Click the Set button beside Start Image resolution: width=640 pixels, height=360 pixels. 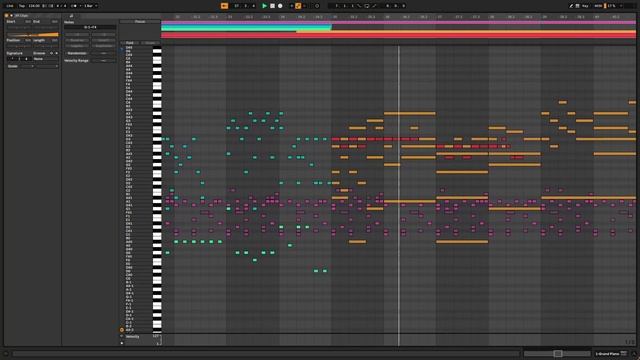coord(28,21)
